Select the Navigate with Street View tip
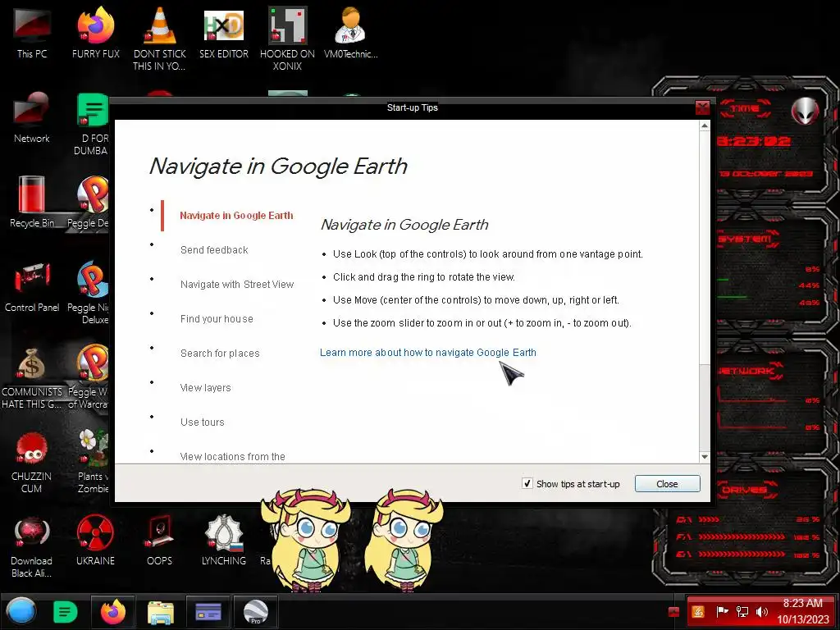Screen dimensions: 840x630 [x=237, y=285]
